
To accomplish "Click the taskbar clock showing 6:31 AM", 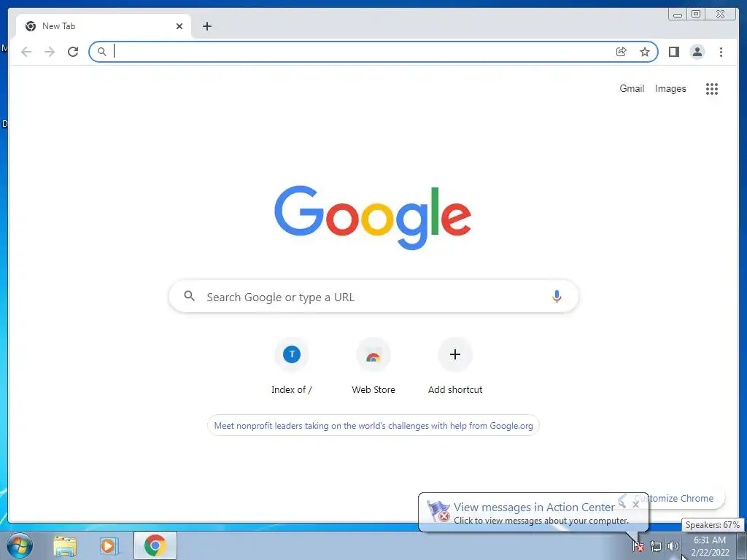I will (x=710, y=546).
